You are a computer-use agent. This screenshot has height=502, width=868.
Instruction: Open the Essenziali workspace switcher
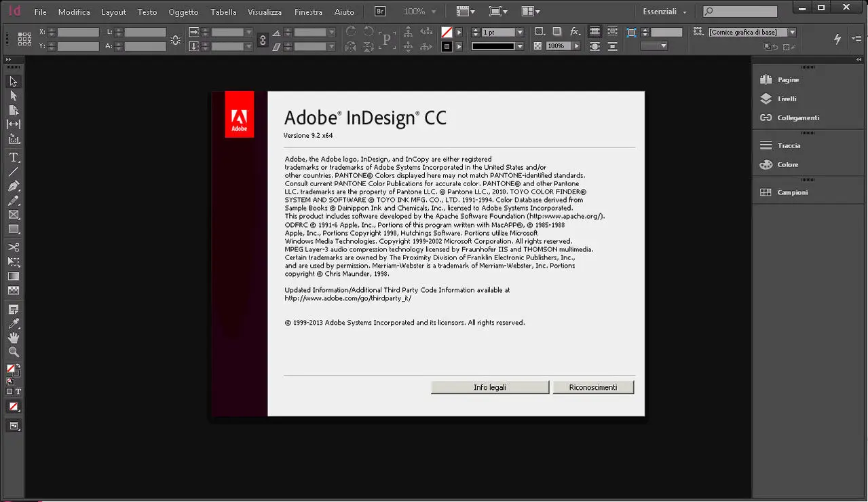[665, 12]
